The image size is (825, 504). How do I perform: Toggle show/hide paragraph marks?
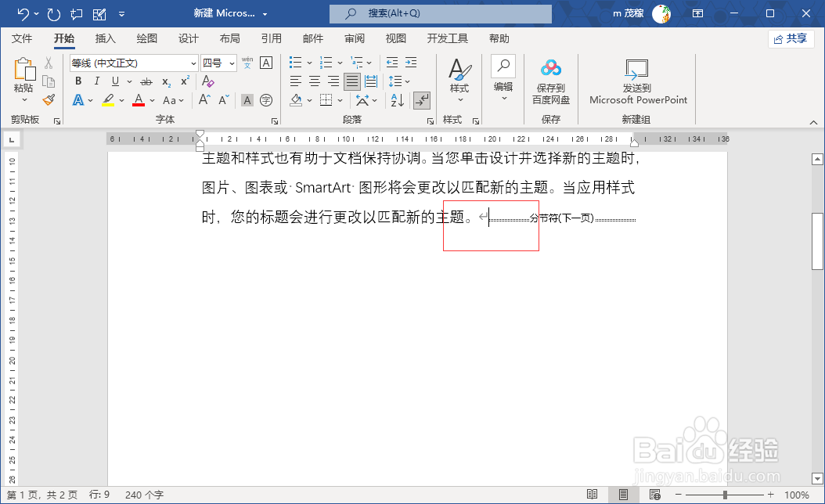[422, 100]
